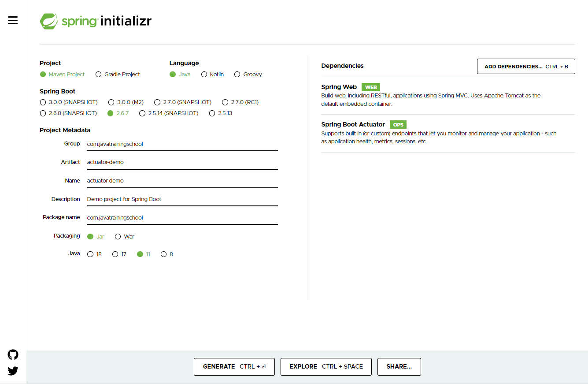Select Spring Boot version 2.5.13
Viewport: 588px width, 384px height.
click(221, 113)
